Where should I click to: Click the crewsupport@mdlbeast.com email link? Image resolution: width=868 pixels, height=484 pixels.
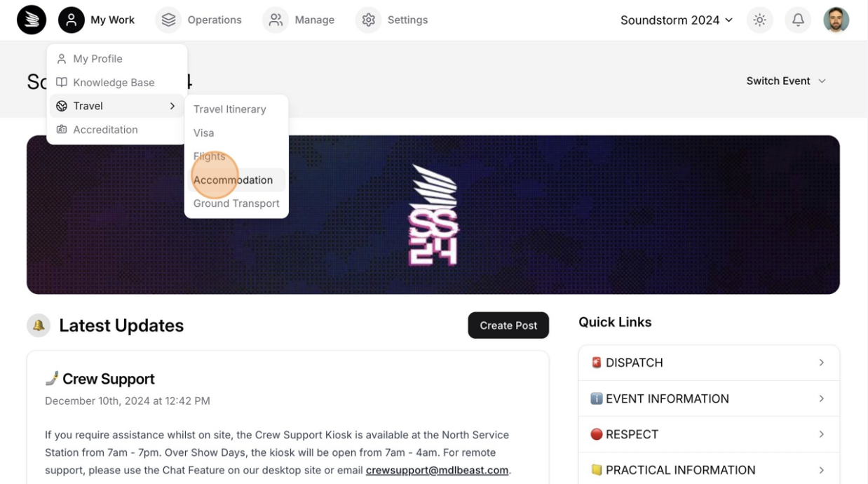pos(437,470)
